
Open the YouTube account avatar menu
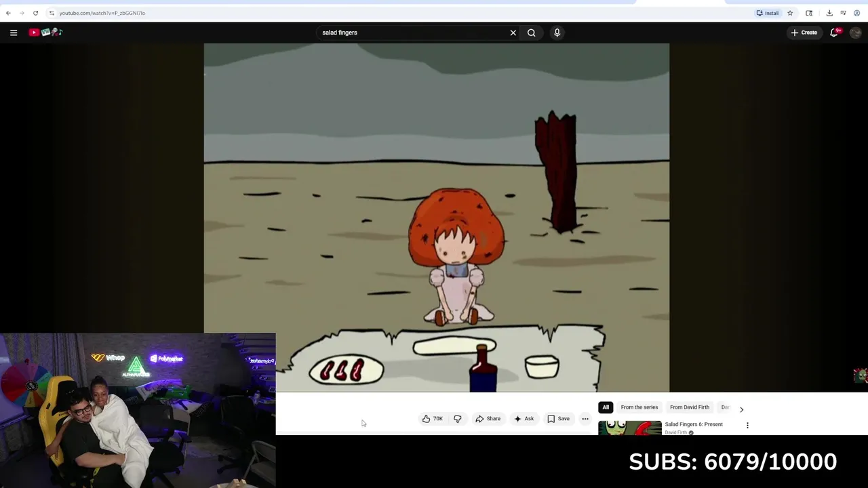(x=856, y=33)
